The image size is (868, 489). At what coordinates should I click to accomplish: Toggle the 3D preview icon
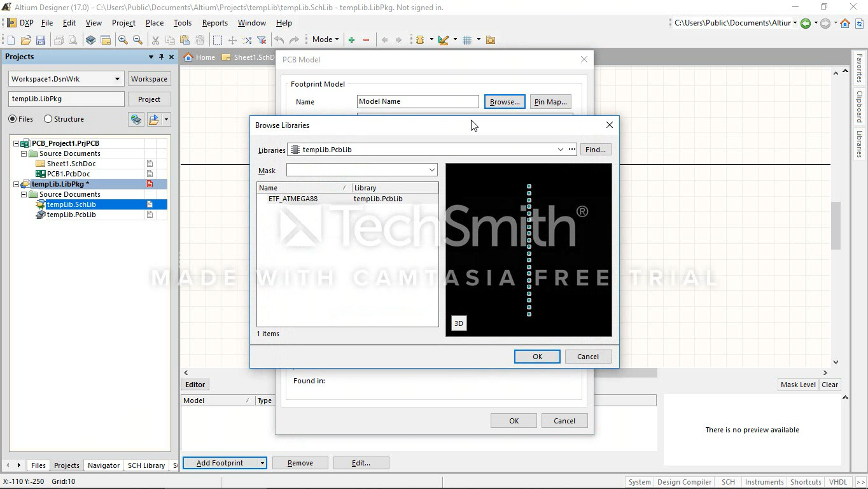458,323
